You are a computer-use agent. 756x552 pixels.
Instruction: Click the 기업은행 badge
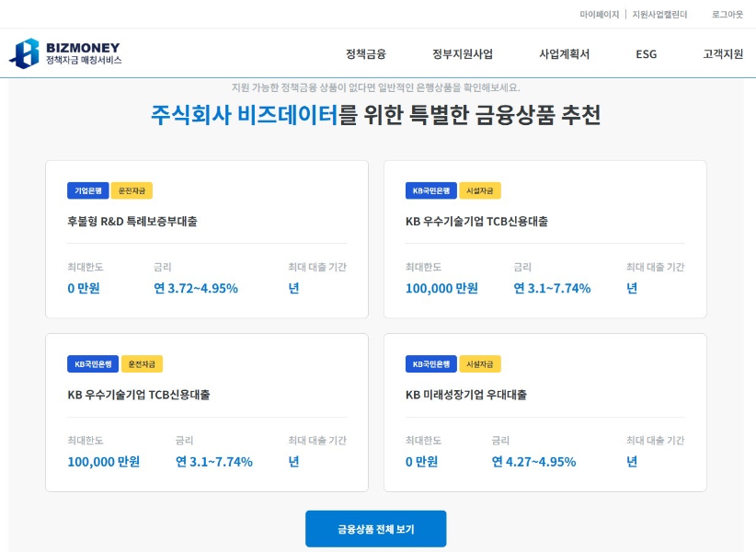pos(87,190)
